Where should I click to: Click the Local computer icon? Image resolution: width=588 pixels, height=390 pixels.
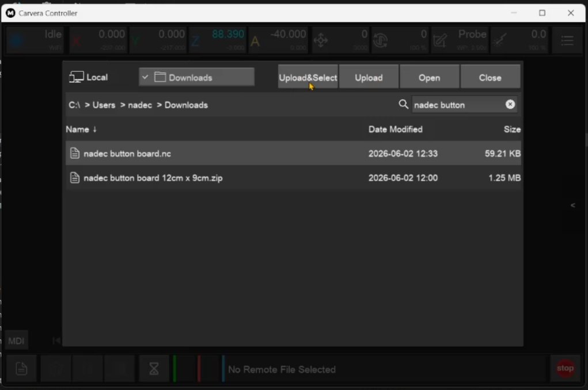click(x=77, y=77)
